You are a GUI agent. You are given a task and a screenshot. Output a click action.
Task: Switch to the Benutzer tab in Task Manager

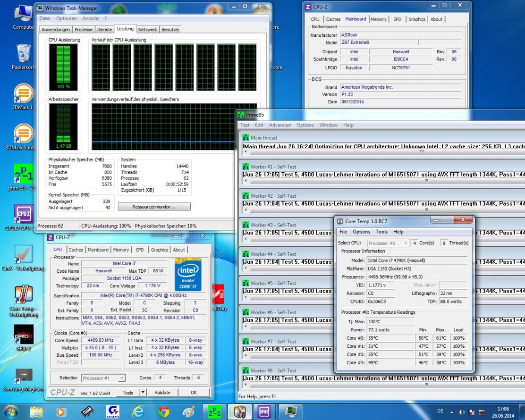170,29
